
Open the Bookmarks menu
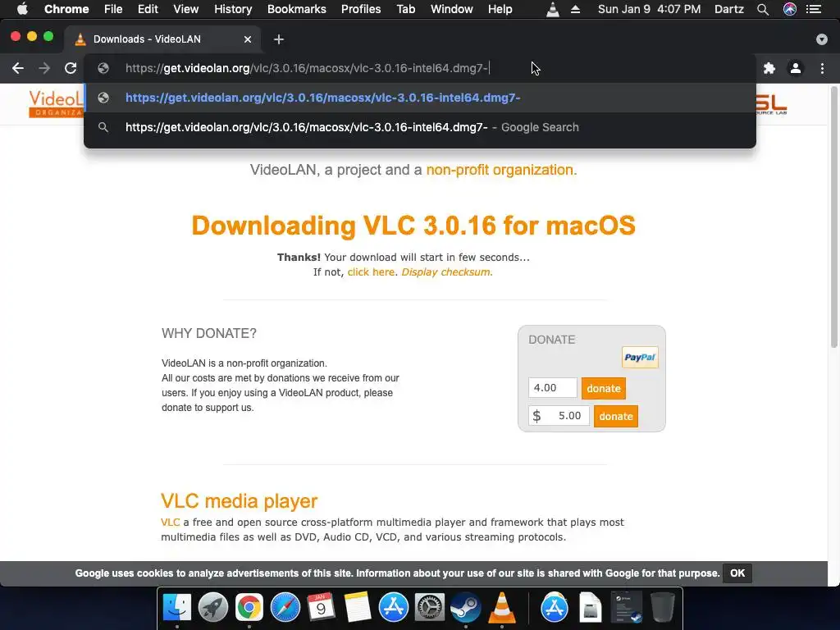click(297, 9)
